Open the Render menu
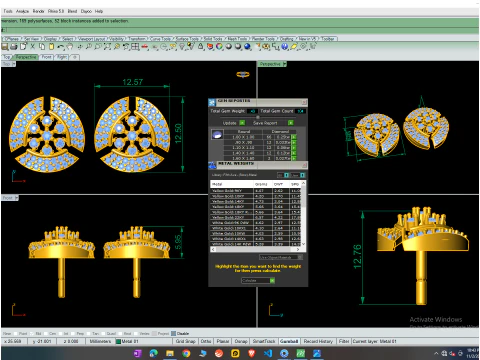Screen dimensions: 480x360 [38, 11]
